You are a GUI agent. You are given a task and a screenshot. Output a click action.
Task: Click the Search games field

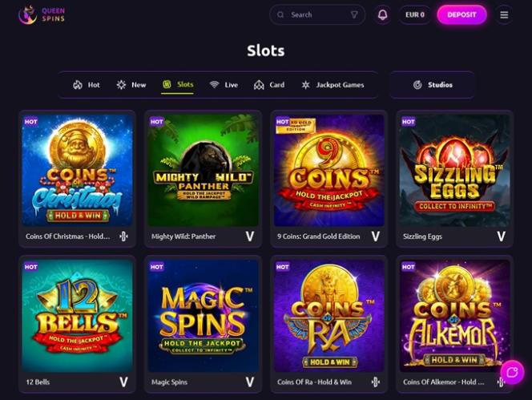point(312,14)
